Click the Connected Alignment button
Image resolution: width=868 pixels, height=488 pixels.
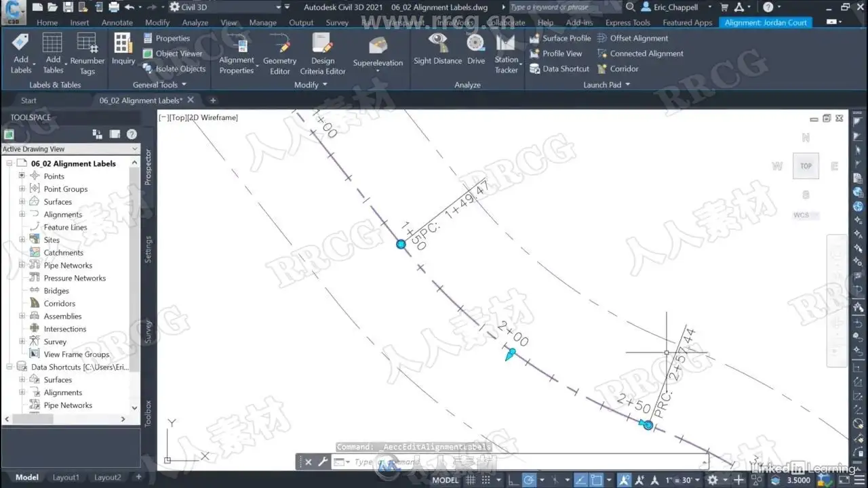[640, 54]
